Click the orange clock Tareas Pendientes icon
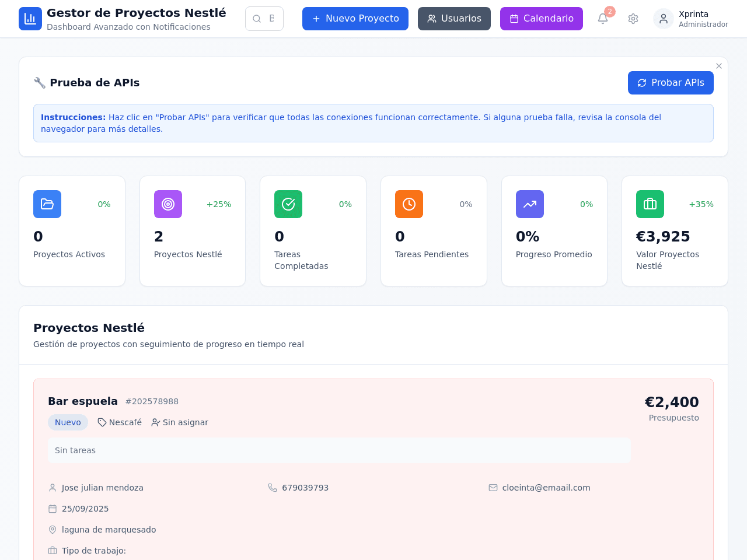This screenshot has width=747, height=560. pyautogui.click(x=409, y=204)
